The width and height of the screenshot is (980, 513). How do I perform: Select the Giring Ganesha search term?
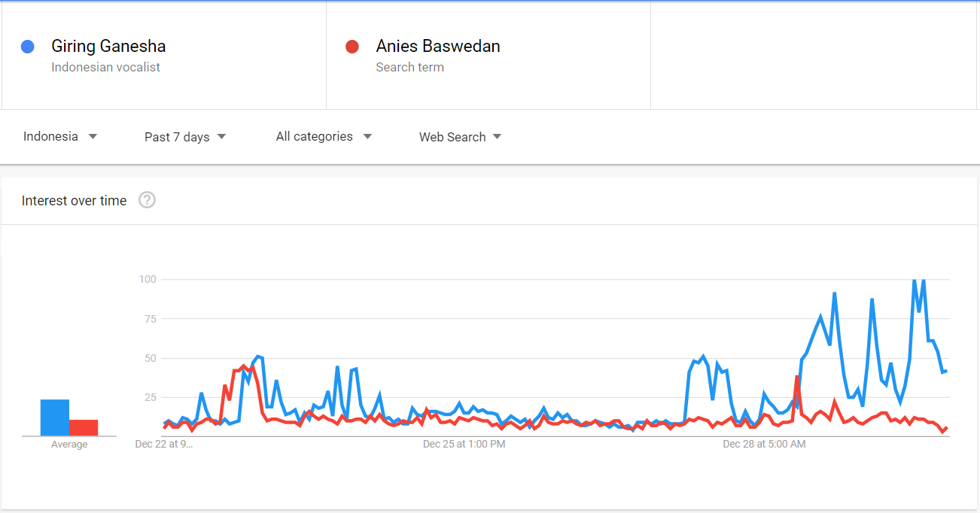(x=108, y=47)
